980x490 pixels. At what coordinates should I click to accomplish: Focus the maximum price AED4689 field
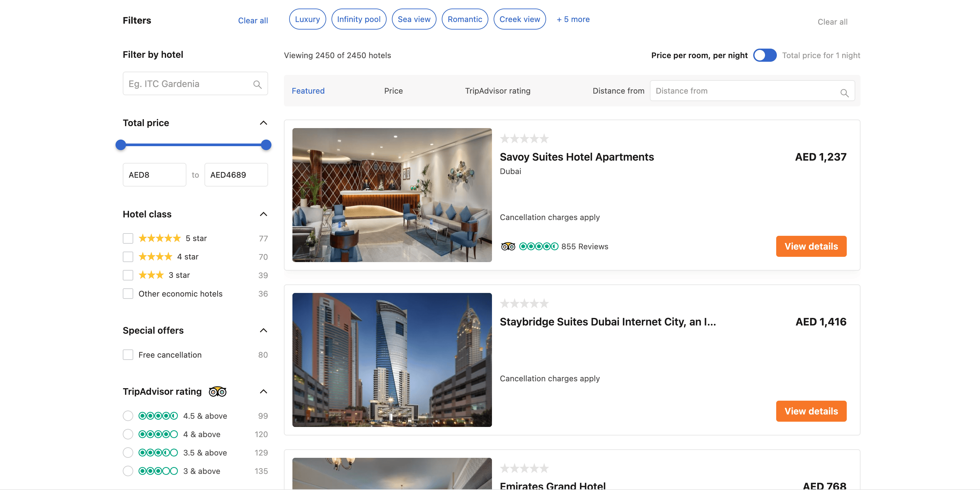(236, 175)
